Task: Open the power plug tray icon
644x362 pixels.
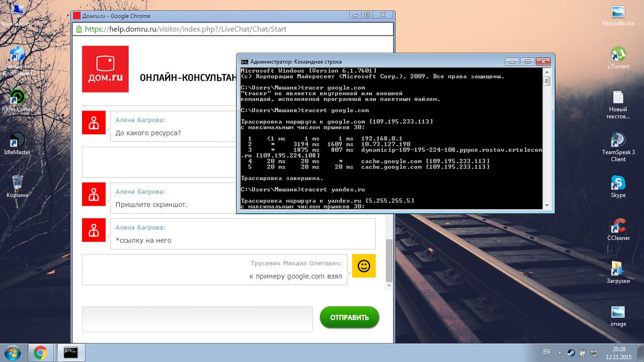Action: tap(583, 352)
